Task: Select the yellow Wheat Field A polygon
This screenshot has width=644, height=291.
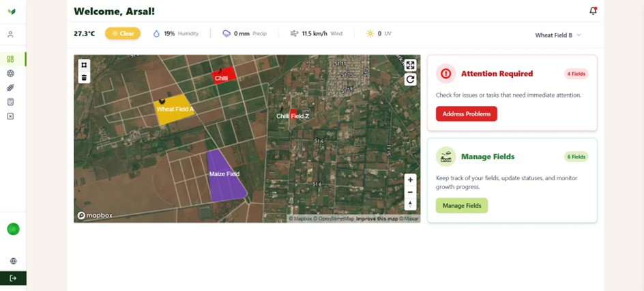Action: [x=174, y=109]
